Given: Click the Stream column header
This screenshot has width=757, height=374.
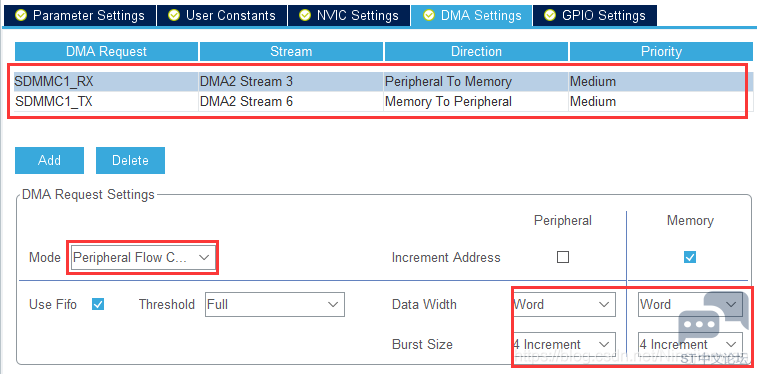Looking at the screenshot, I should [x=291, y=52].
